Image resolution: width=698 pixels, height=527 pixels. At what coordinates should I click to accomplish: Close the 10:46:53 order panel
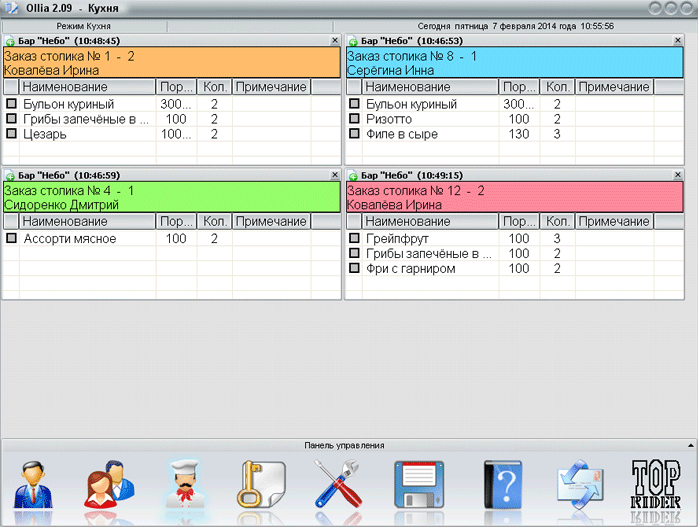coord(678,41)
